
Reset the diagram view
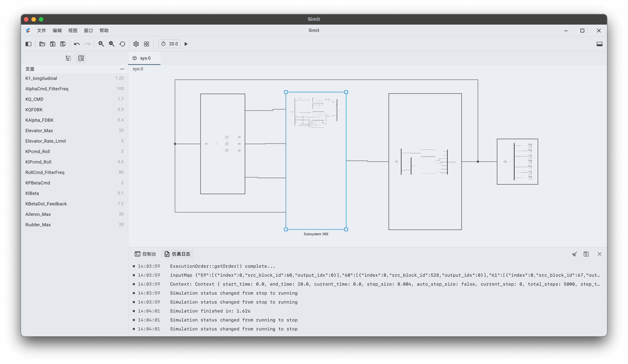coord(122,44)
